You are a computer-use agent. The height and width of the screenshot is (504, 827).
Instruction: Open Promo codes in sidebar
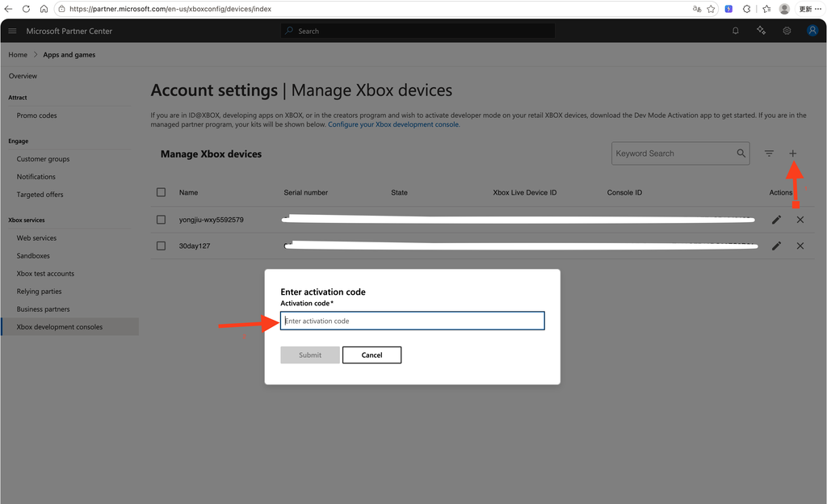pyautogui.click(x=36, y=115)
